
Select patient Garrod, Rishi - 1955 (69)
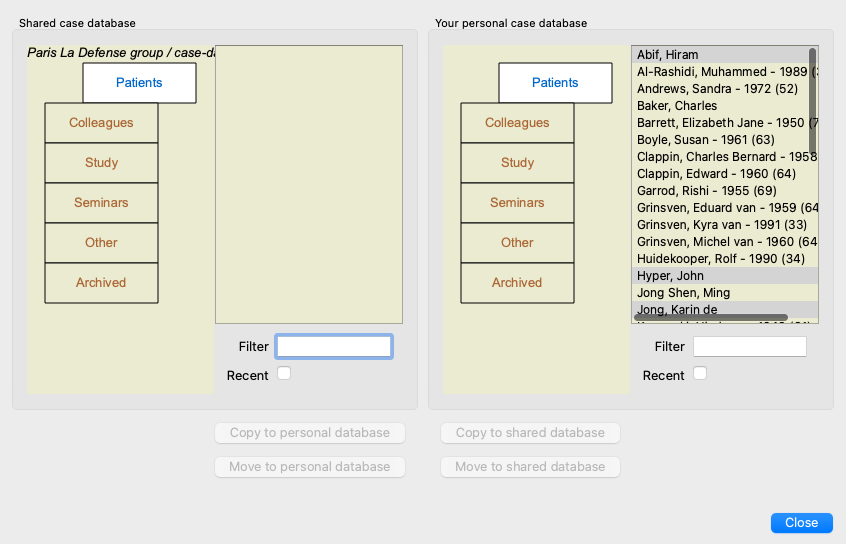pos(725,191)
